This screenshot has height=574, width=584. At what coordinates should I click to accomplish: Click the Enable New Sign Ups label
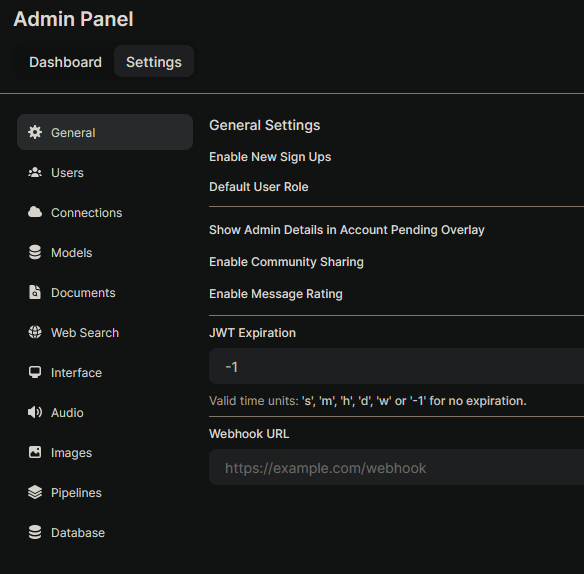coord(270,157)
